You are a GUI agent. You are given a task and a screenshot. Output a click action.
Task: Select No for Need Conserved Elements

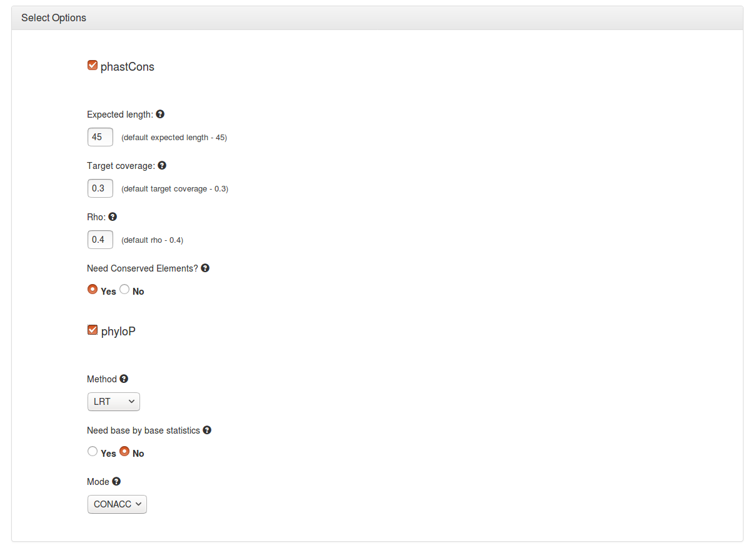[x=124, y=289]
